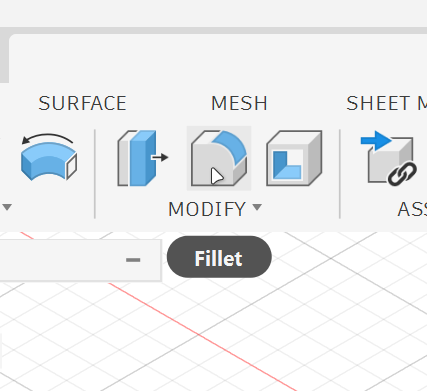Click the blue quarter-round face on Fillet icon

click(230, 147)
